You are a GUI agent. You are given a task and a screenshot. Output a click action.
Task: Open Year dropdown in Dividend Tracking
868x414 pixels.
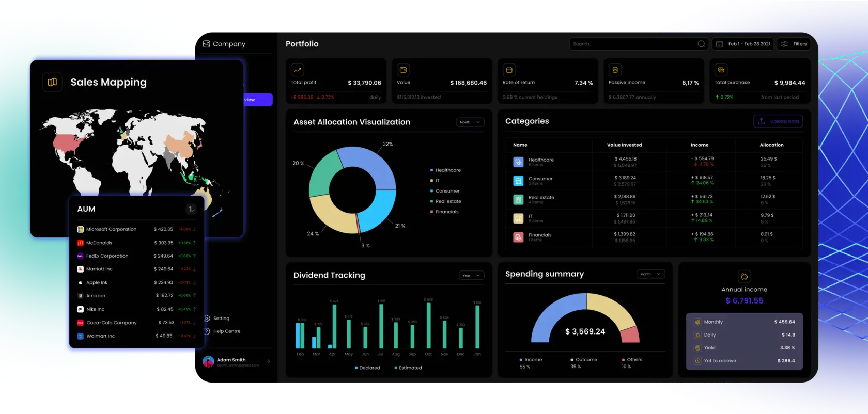click(471, 275)
